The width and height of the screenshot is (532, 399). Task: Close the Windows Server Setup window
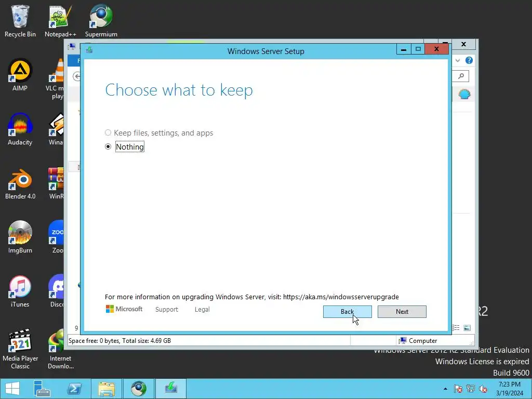[436, 49]
